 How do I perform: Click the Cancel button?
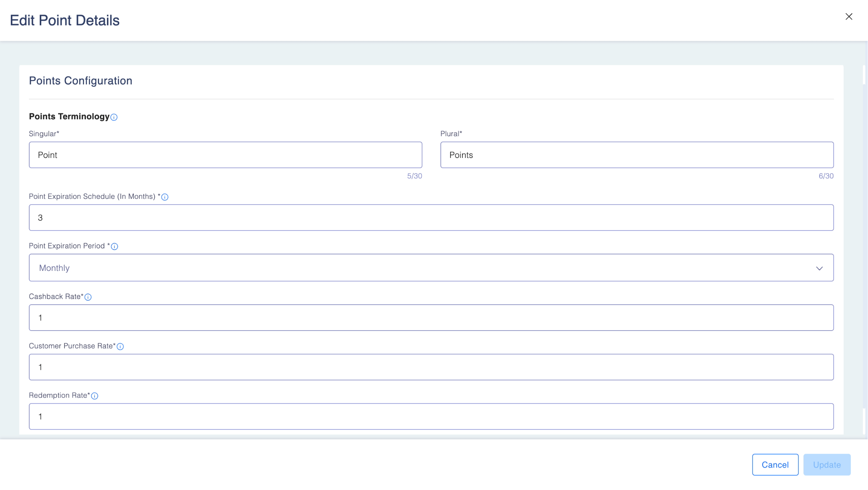[775, 464]
